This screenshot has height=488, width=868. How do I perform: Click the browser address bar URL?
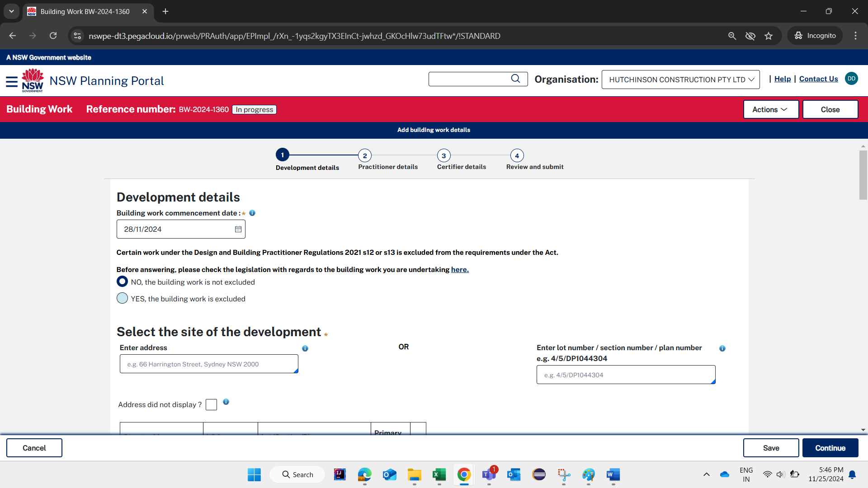coord(294,36)
